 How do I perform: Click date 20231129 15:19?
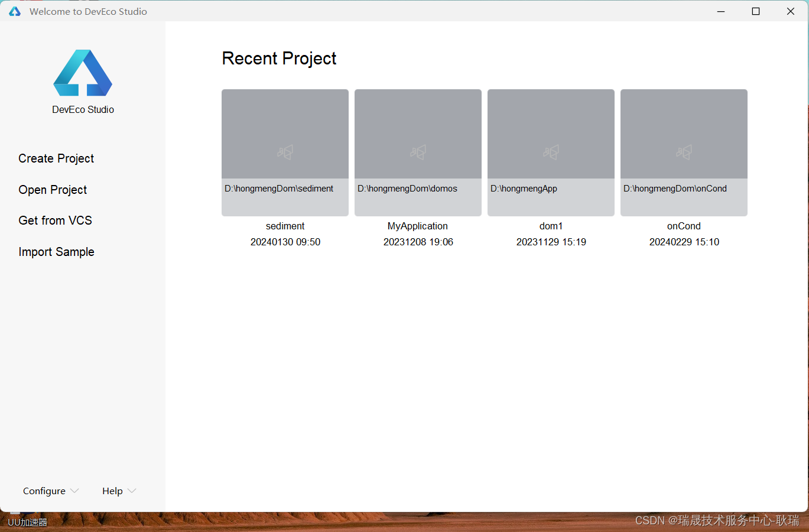tap(551, 242)
